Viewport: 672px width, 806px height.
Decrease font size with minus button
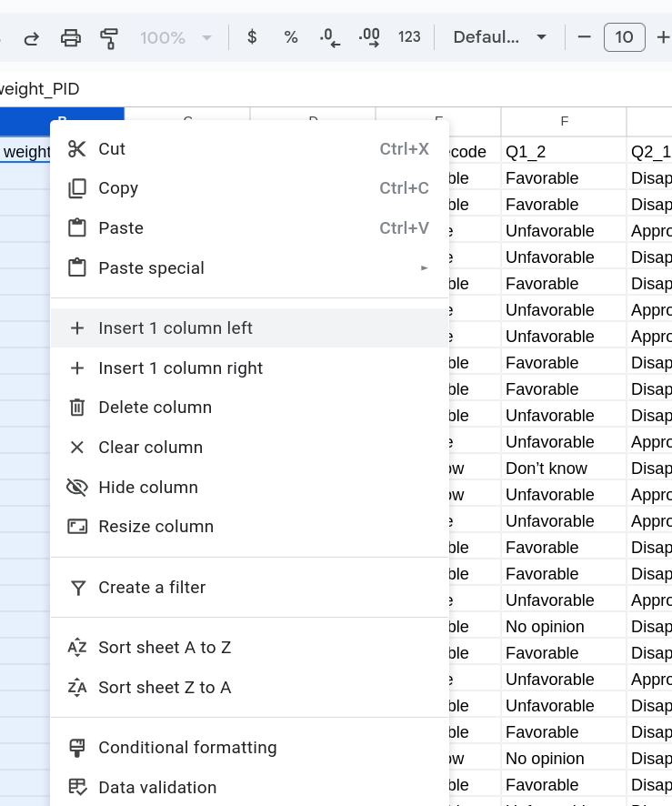pos(585,37)
